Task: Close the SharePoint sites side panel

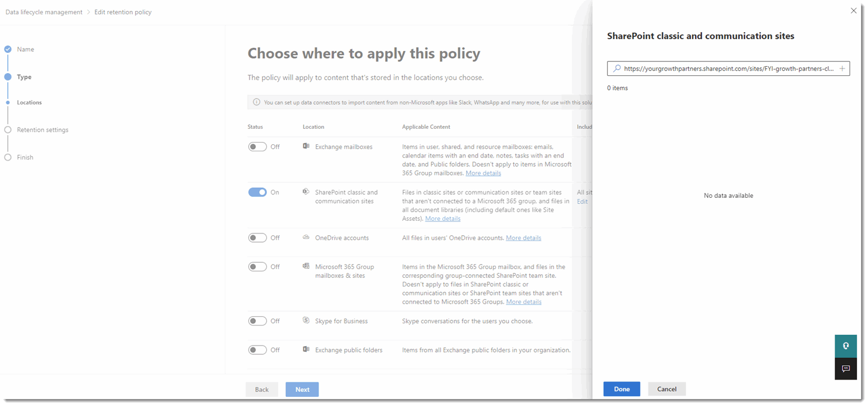Action: pyautogui.click(x=854, y=10)
